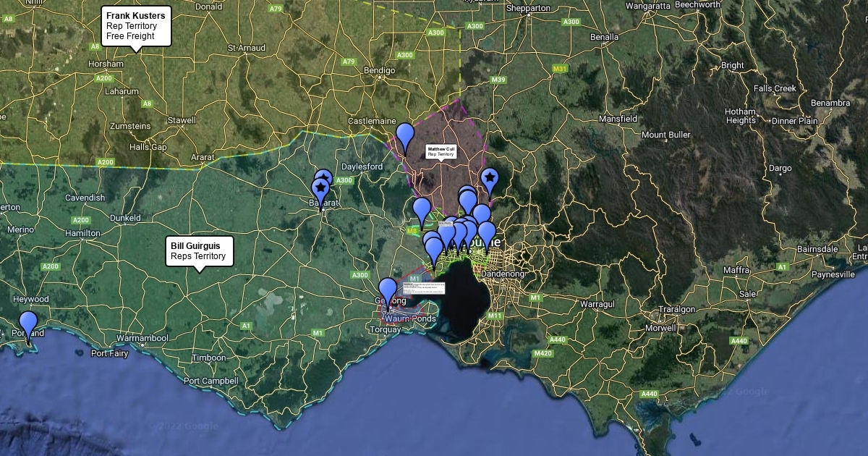Click the blue marker at Portland

coord(28,324)
